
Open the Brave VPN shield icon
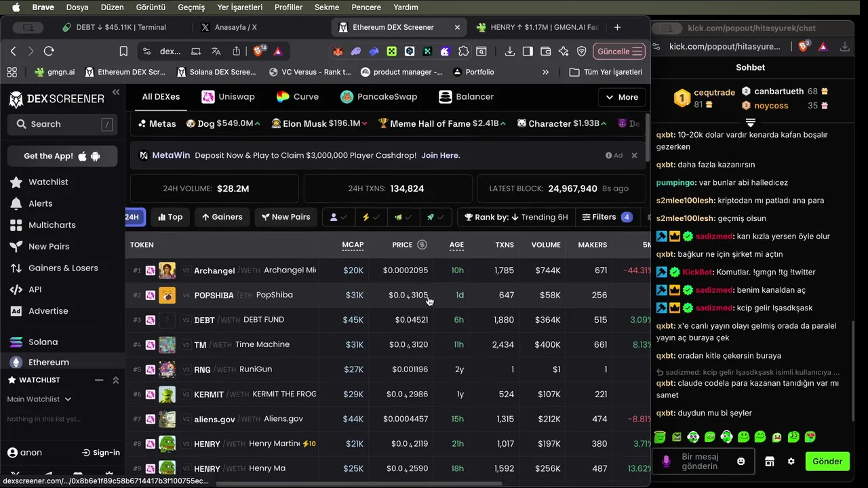pyautogui.click(x=581, y=52)
